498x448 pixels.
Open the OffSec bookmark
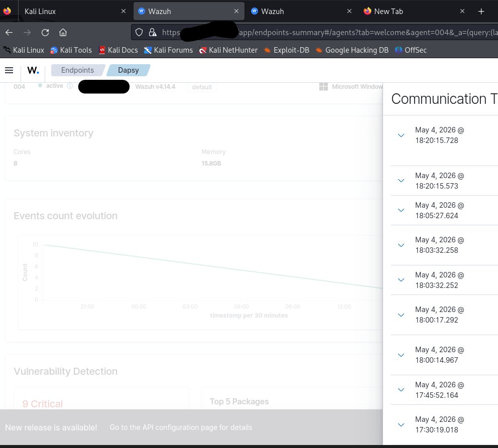[411, 50]
